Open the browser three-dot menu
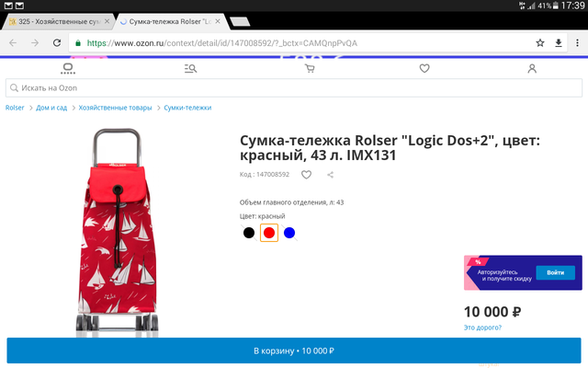Viewport: 588px width, 368px height. 576,42
